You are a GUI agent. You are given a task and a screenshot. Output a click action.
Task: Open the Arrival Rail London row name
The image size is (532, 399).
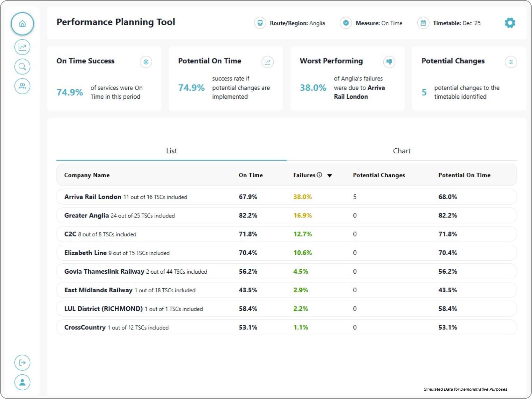[93, 197]
